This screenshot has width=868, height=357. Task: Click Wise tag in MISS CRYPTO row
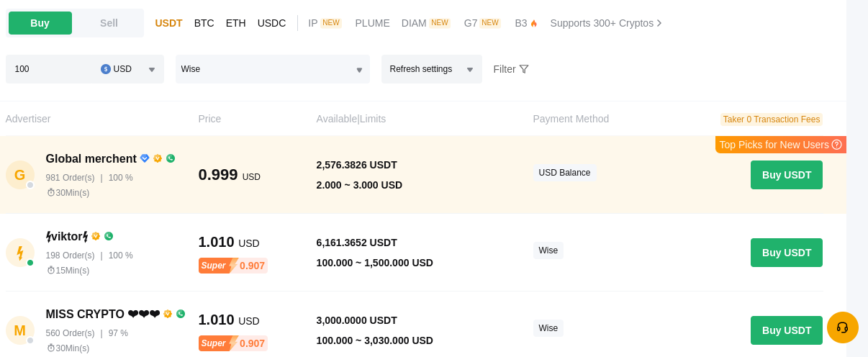pyautogui.click(x=548, y=328)
